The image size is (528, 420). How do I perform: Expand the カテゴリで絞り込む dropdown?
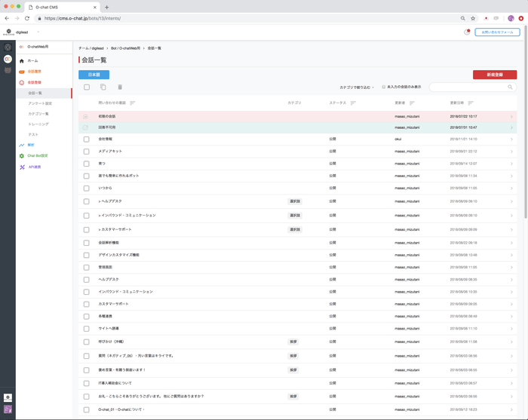point(357,87)
